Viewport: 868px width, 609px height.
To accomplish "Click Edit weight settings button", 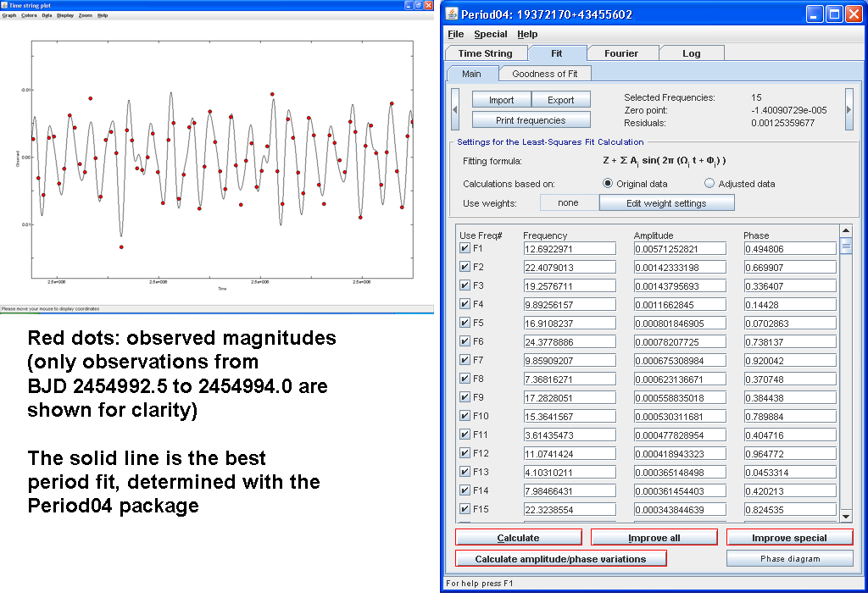I will (x=666, y=203).
